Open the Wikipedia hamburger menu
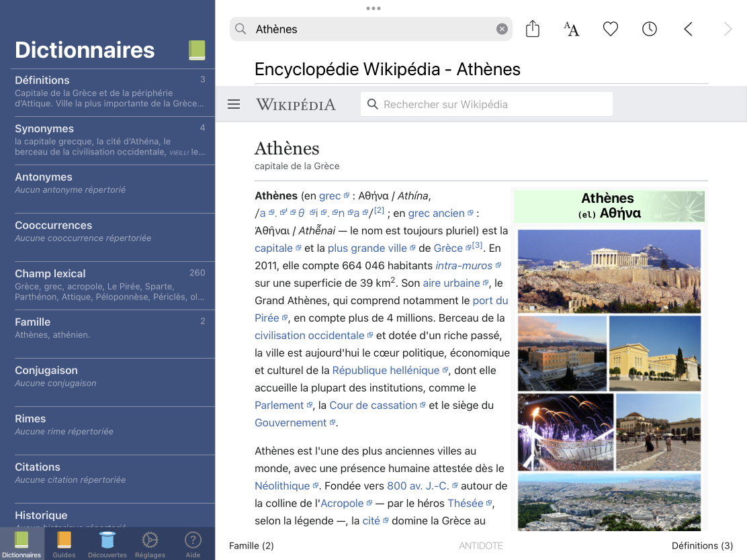The height and width of the screenshot is (560, 747). click(x=234, y=104)
